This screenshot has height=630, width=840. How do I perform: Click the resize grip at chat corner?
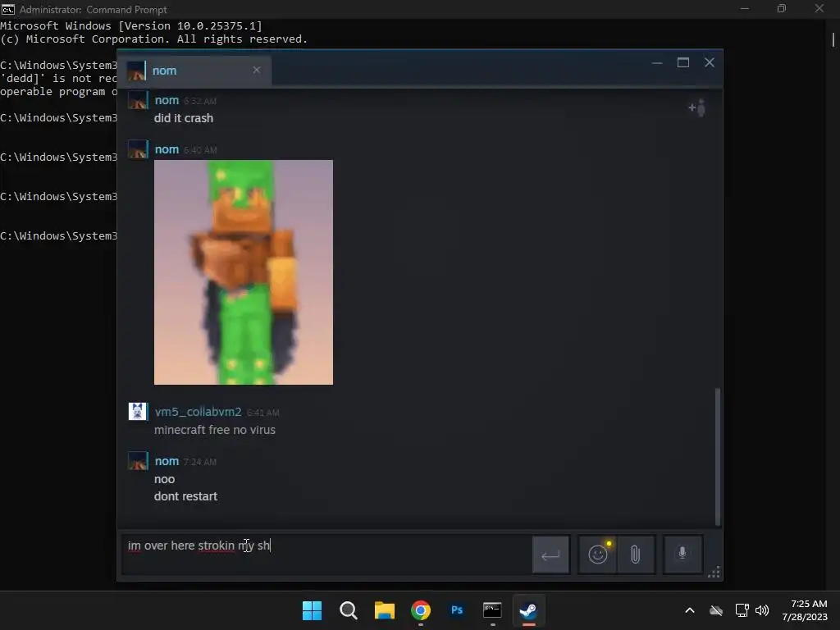pyautogui.click(x=714, y=573)
